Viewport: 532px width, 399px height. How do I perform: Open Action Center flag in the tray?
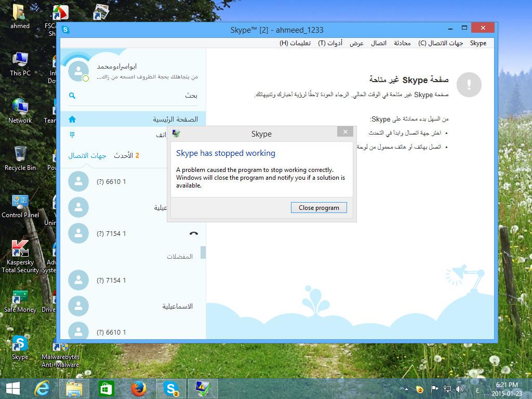coord(434,389)
